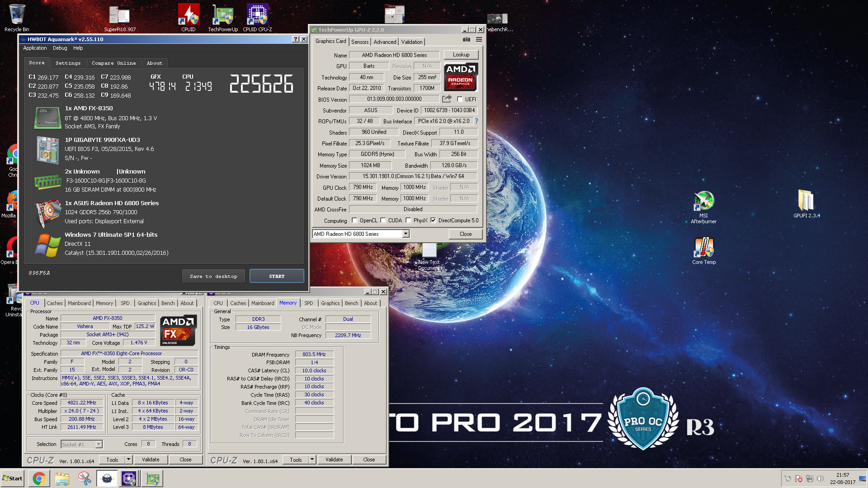The height and width of the screenshot is (488, 868).
Task: Switch to the Validation tab in GPU-Z
Action: [412, 42]
